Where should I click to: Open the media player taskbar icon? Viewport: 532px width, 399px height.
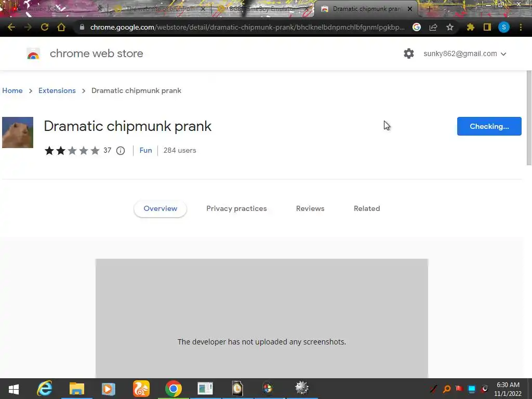point(108,389)
